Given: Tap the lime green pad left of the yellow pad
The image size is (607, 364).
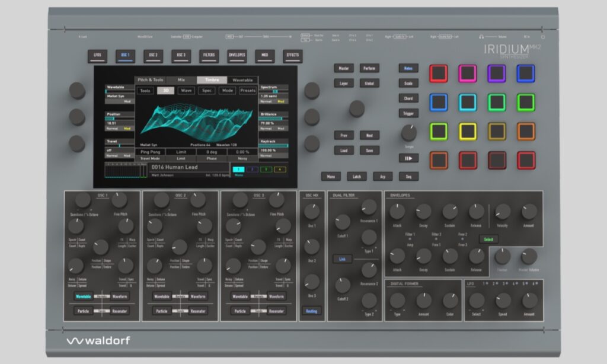Looking at the screenshot, I should point(439,131).
